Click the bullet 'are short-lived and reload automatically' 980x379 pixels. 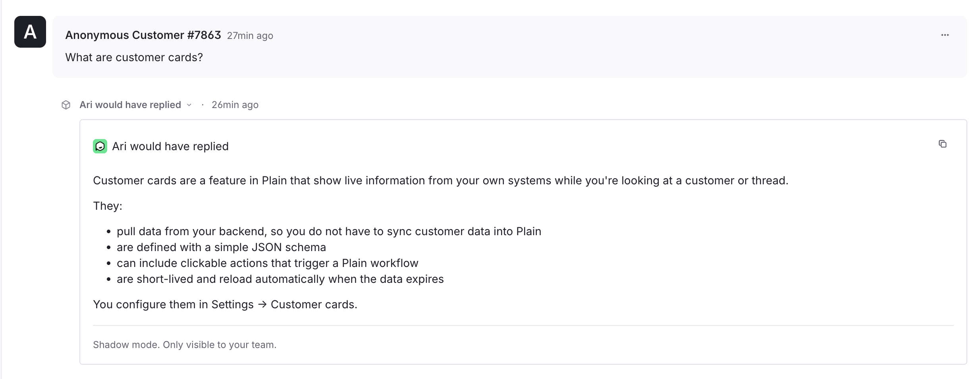[280, 279]
